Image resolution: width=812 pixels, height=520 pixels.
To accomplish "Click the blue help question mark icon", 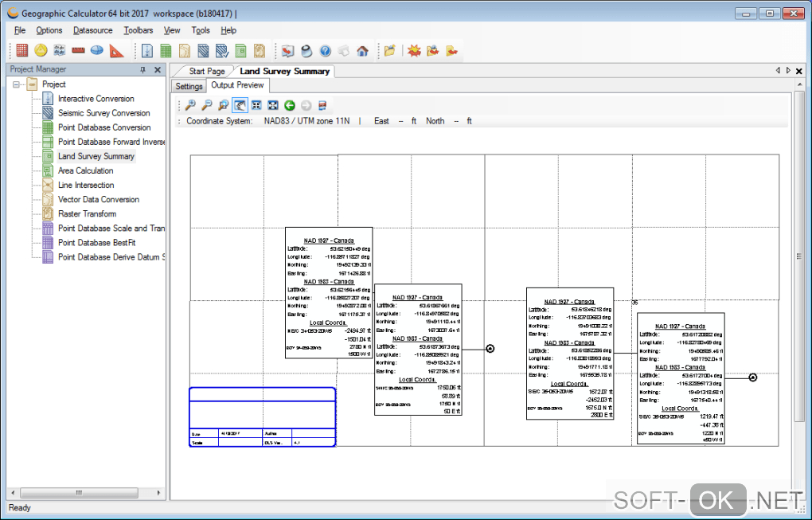I will [x=325, y=51].
